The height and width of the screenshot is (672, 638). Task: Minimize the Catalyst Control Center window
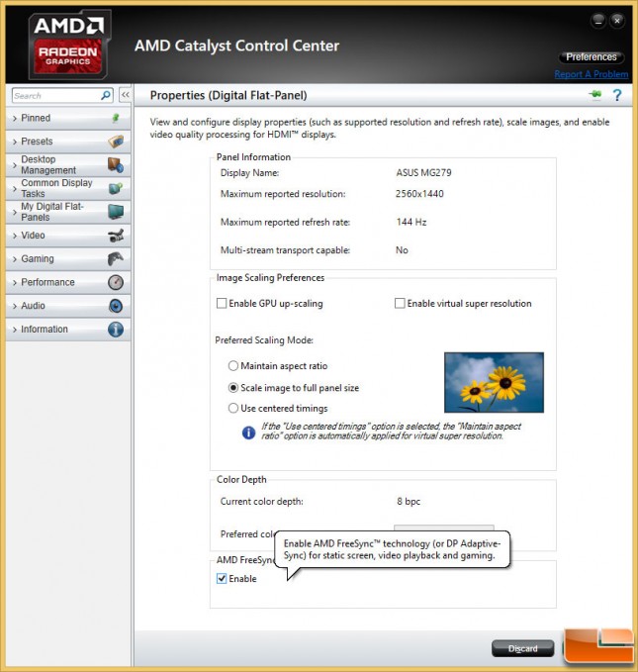[x=598, y=20]
